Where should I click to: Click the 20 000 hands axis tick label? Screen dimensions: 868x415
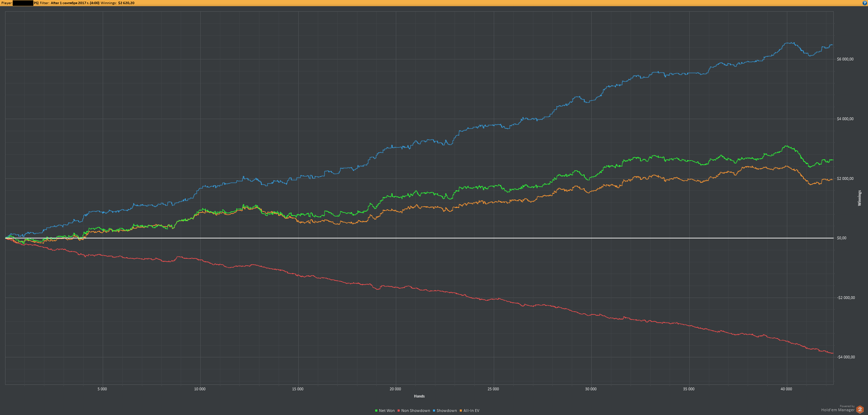coord(395,389)
